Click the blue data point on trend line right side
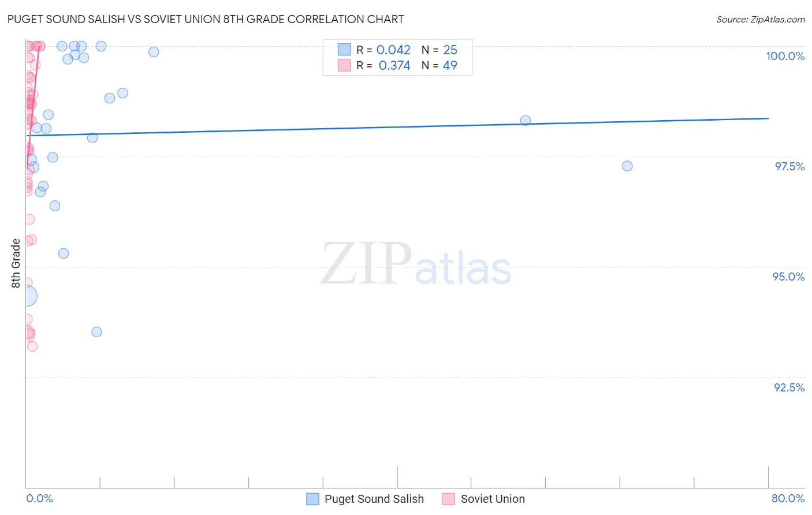This screenshot has width=812, height=515. (526, 121)
